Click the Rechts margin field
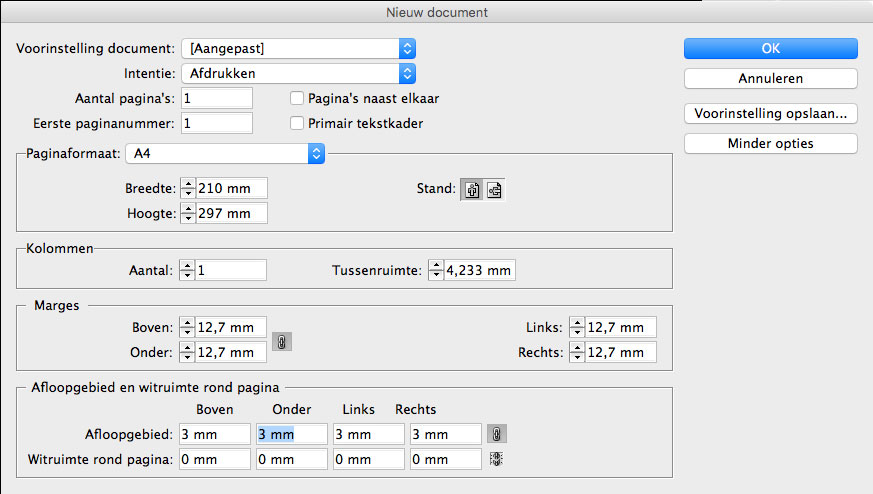Image resolution: width=873 pixels, height=494 pixels. coord(621,352)
